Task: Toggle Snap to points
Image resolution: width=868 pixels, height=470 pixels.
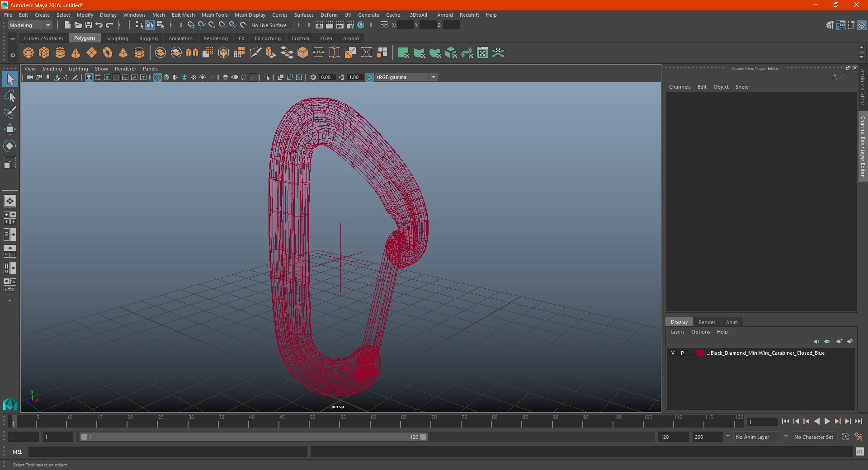Action: [x=212, y=25]
